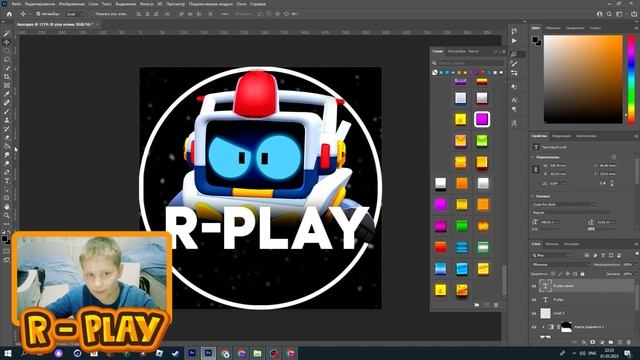The image size is (640, 360).
Task: Open the layer blend mode Обычные dropdown
Action: coord(561,264)
